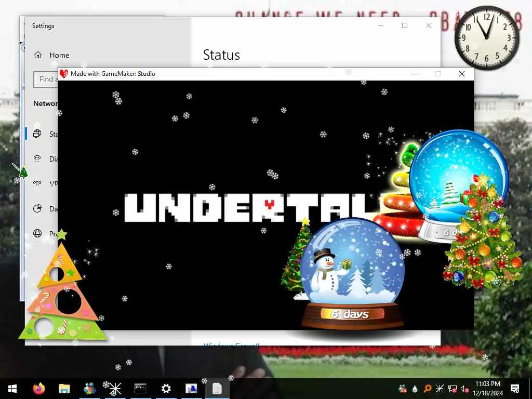532x399 pixels.
Task: Click the 'Made with GameMaker: Studio' title
Action: coord(113,74)
